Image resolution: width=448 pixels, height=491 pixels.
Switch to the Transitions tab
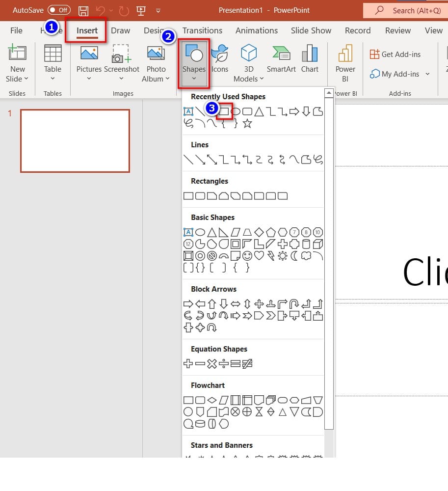point(202,30)
